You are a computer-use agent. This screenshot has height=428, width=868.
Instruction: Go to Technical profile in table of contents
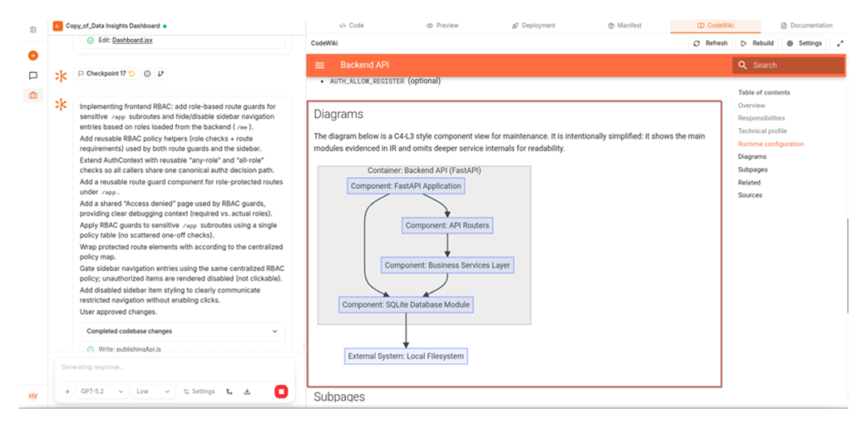point(762,131)
